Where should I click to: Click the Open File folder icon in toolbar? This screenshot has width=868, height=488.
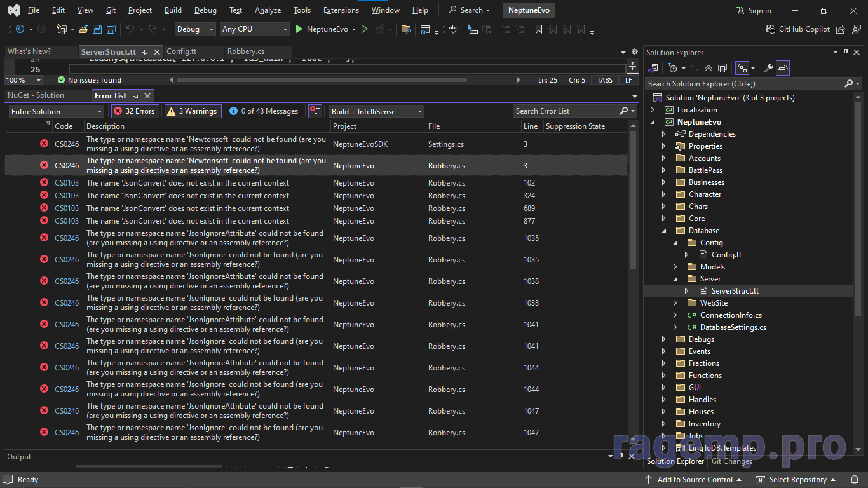click(x=83, y=29)
